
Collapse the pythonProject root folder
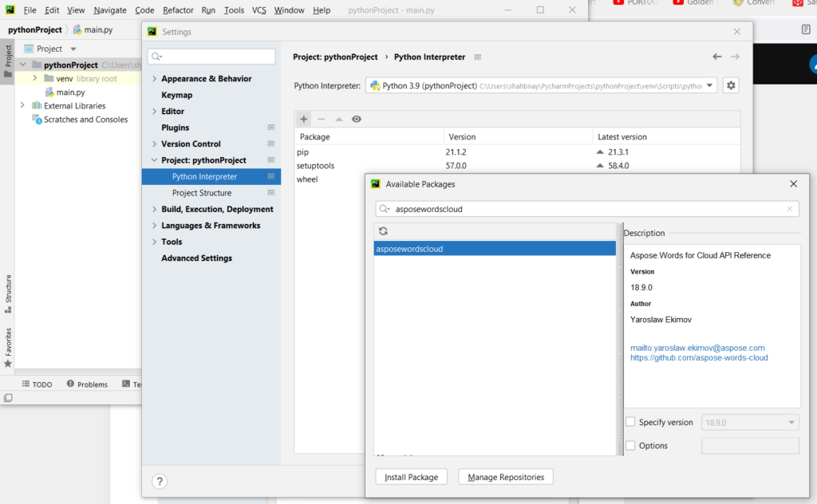point(22,65)
